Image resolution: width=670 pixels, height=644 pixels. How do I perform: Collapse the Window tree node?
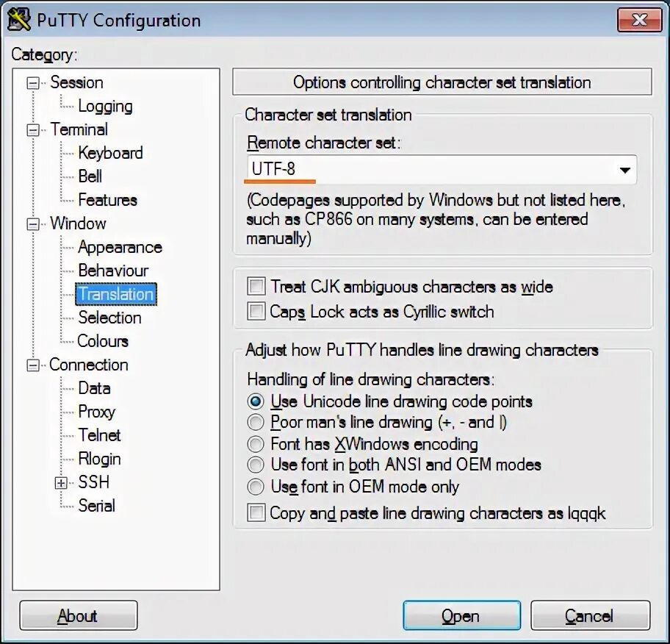coord(33,224)
